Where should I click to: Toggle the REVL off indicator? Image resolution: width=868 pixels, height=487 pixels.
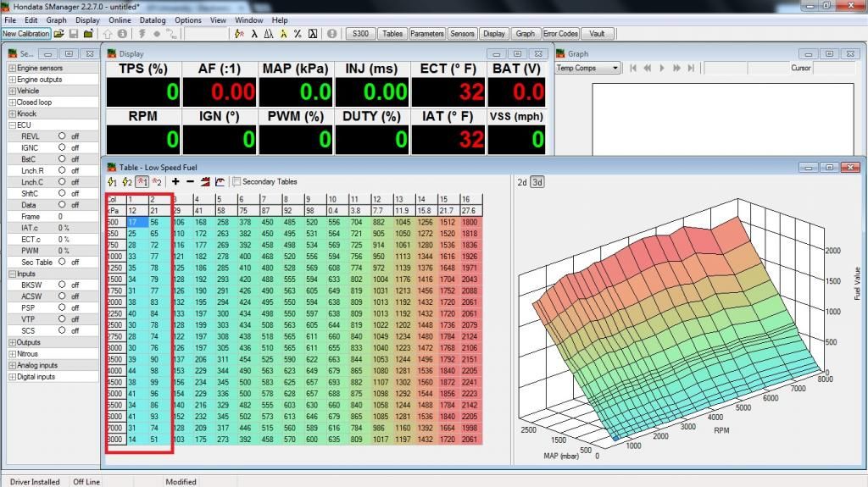[x=62, y=136]
